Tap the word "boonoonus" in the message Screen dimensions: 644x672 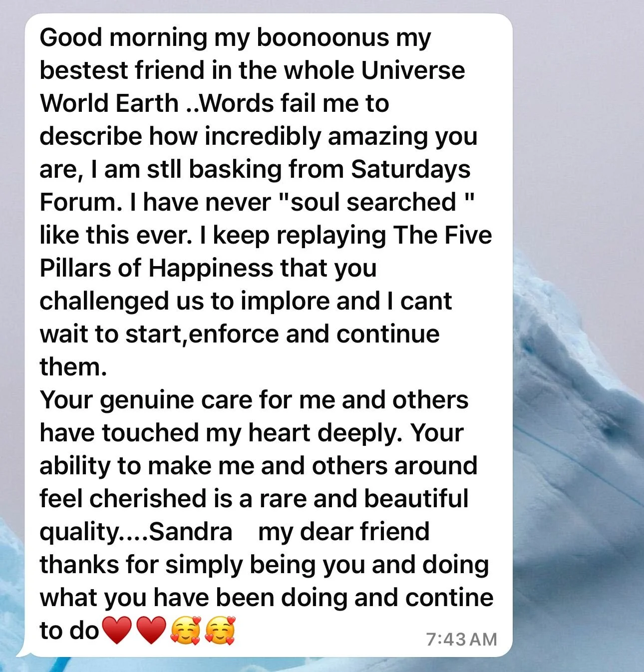coord(322,37)
